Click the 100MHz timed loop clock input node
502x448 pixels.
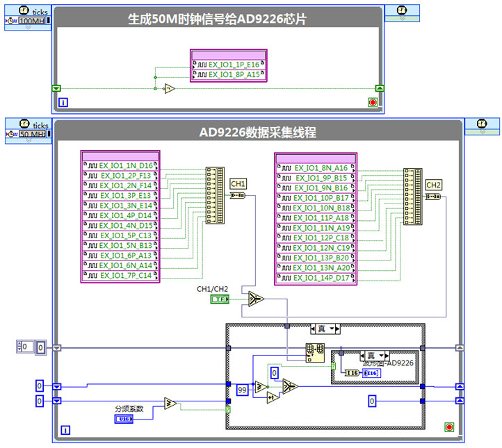28,18
